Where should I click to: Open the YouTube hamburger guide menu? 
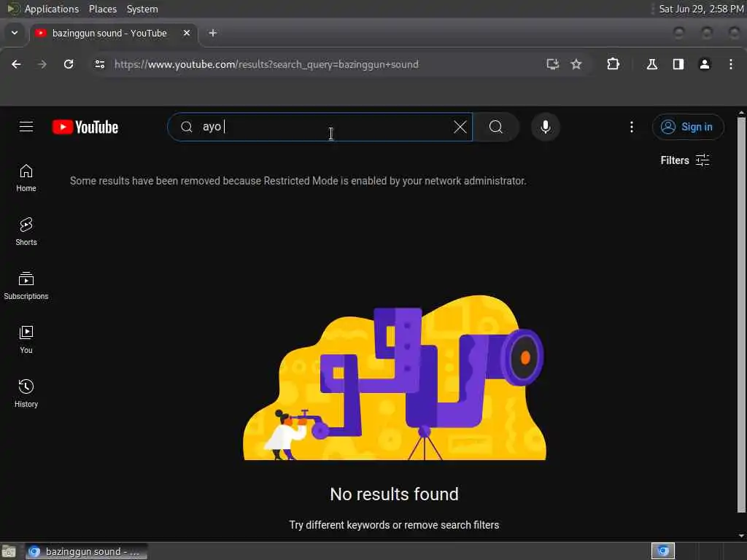click(26, 127)
